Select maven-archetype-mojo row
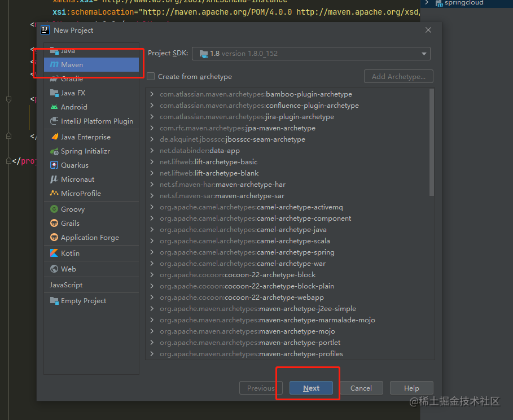513x420 pixels. [x=287, y=331]
